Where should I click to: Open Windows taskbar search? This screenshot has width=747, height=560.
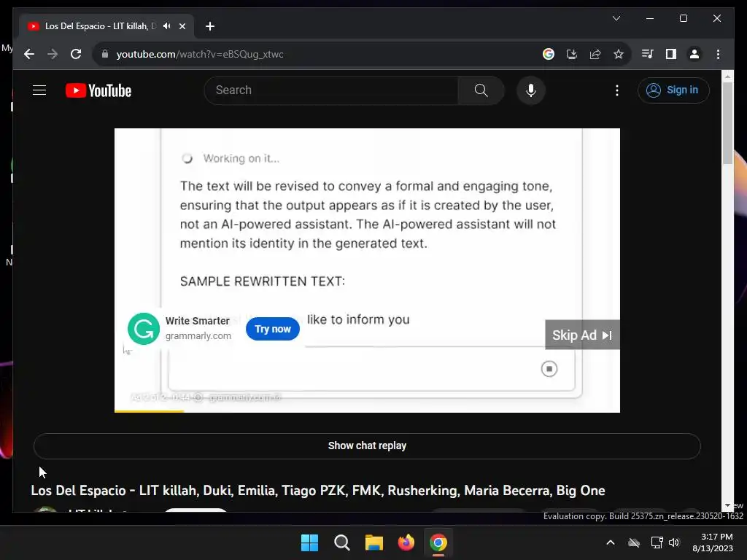pos(342,542)
